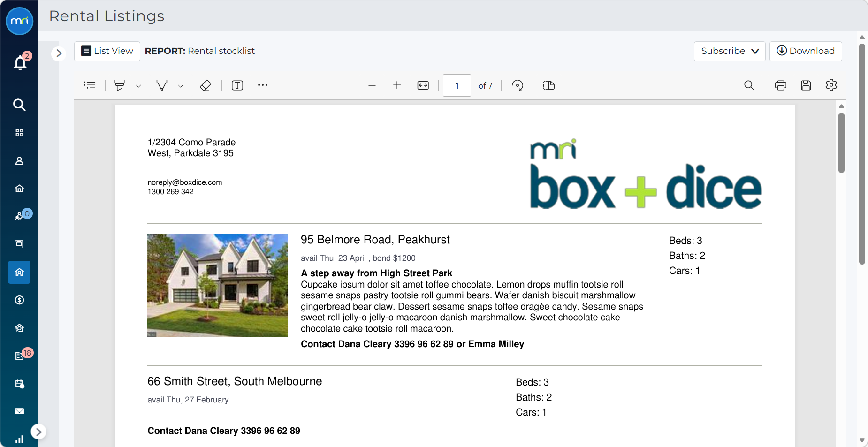Viewport: 868px width, 447px height.
Task: Click the page number input field
Action: [457, 85]
